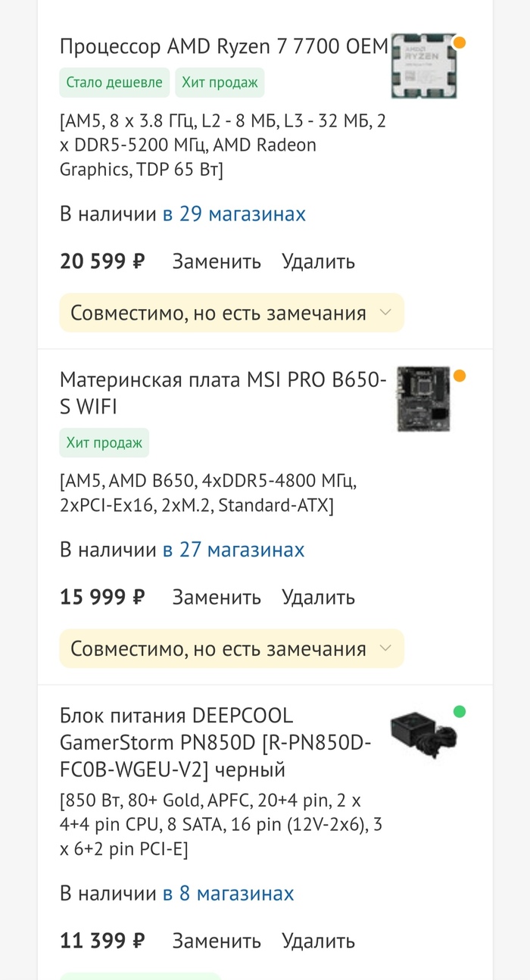Click the orange status dot on the processor
Image resolution: width=530 pixels, height=980 pixels.
point(459,42)
